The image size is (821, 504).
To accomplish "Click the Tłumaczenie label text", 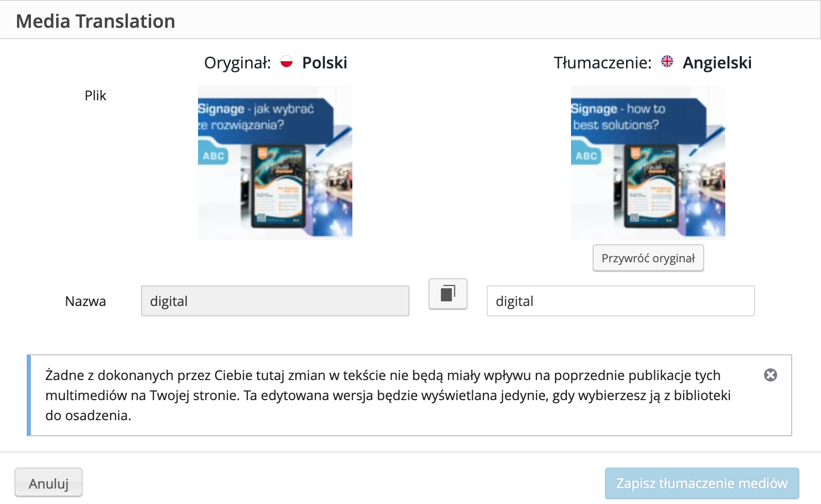I will point(602,63).
